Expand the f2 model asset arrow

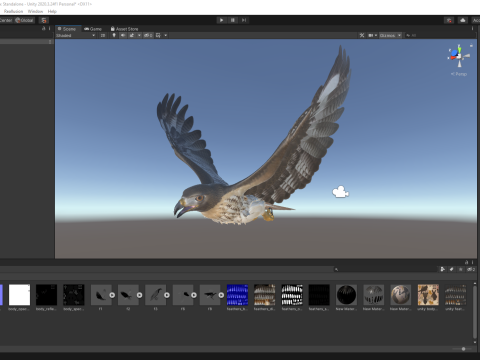139,295
